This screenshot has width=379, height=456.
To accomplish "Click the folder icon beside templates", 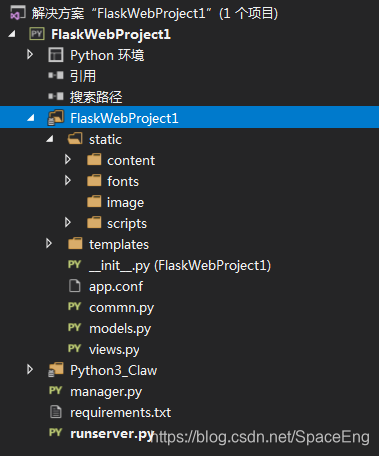I will [75, 243].
